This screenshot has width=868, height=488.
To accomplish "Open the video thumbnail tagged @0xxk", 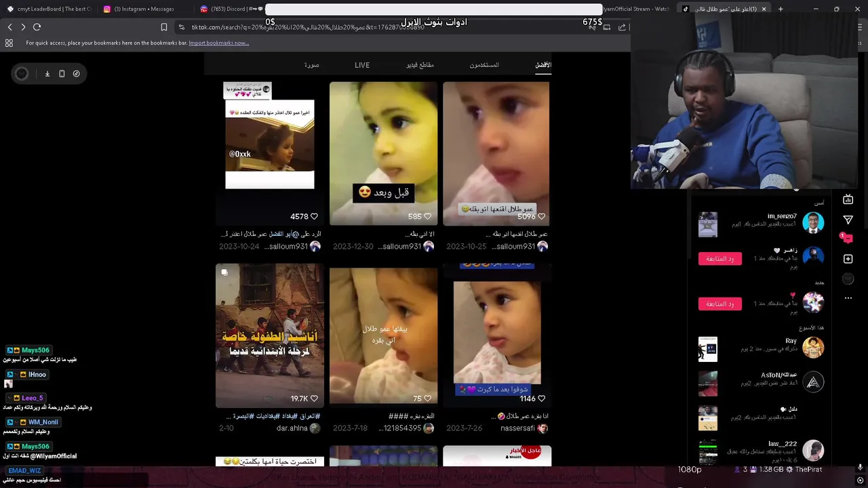I will click(270, 154).
